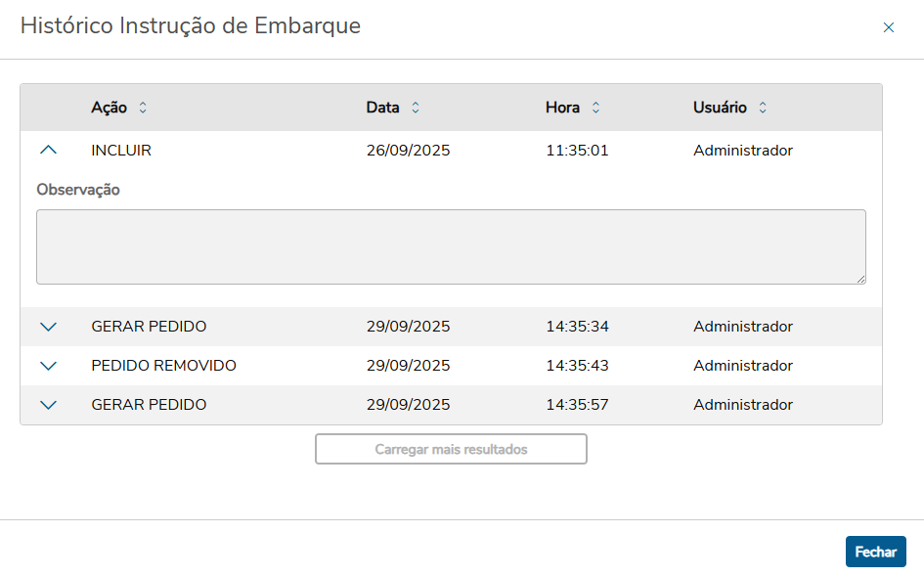Close the Histórico dialog with X icon
Viewport: 924px width, 577px height.
click(889, 27)
